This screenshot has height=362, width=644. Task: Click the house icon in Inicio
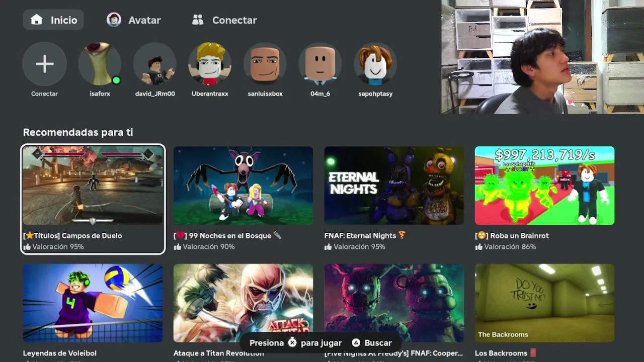(37, 20)
